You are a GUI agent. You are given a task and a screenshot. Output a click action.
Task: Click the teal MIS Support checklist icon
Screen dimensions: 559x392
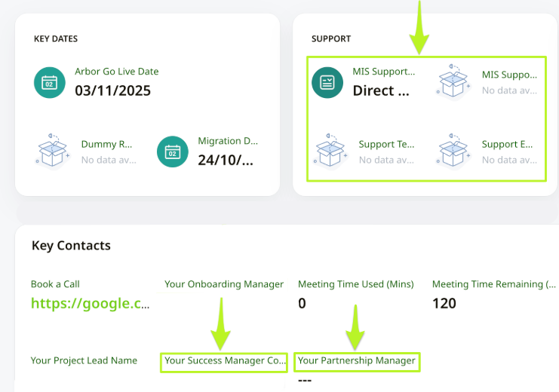tap(327, 83)
